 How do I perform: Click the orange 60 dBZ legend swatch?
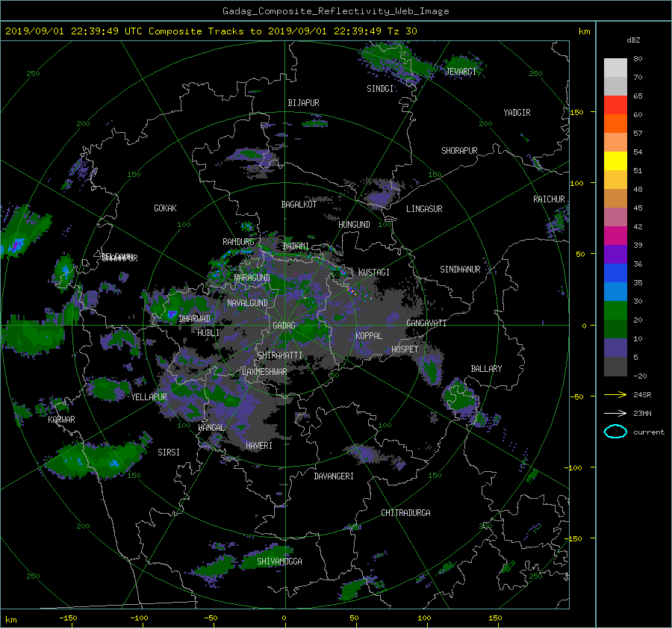pyautogui.click(x=615, y=123)
